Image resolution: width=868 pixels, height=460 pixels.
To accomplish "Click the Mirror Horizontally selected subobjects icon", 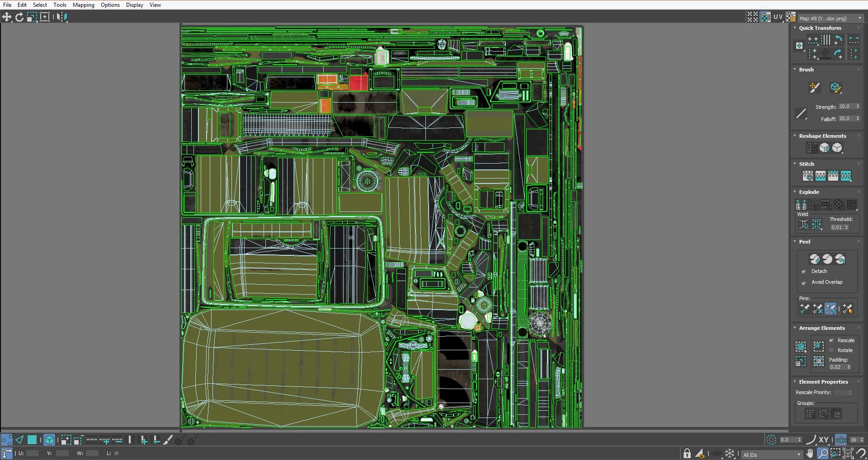I will [x=61, y=17].
